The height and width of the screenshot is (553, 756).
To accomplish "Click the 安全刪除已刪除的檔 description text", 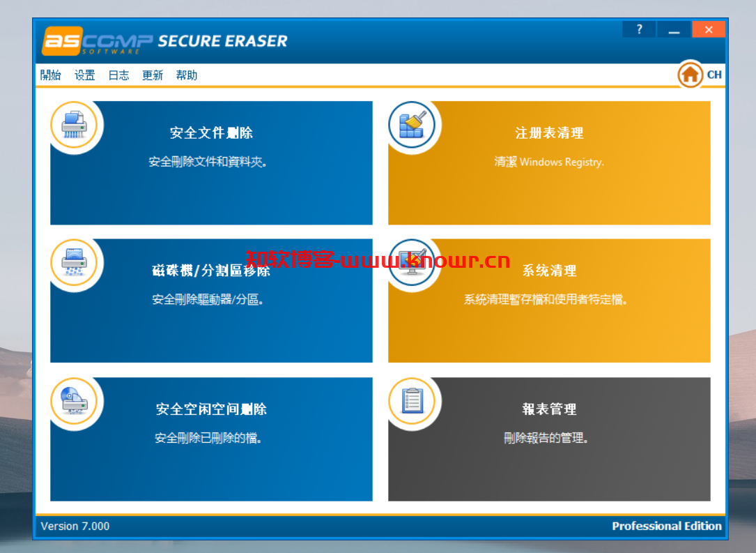I will (208, 438).
